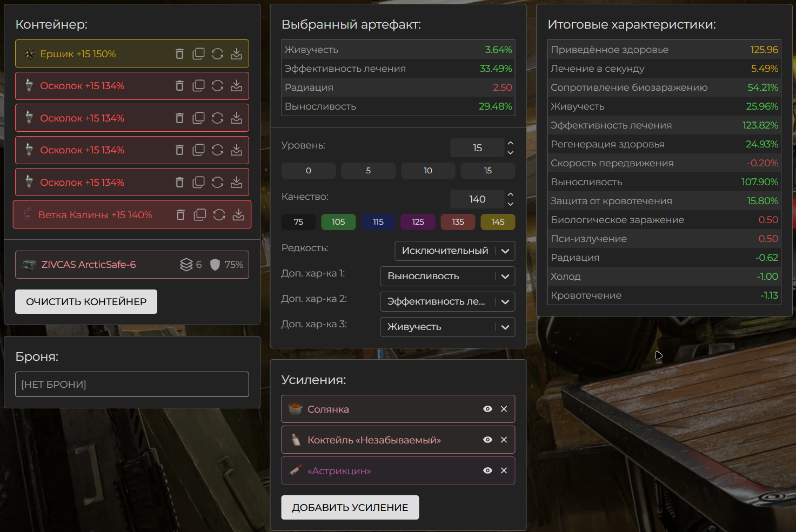Duplicate the third Осколок +15 134% row
Image resolution: width=796 pixels, height=532 pixels.
click(x=198, y=150)
